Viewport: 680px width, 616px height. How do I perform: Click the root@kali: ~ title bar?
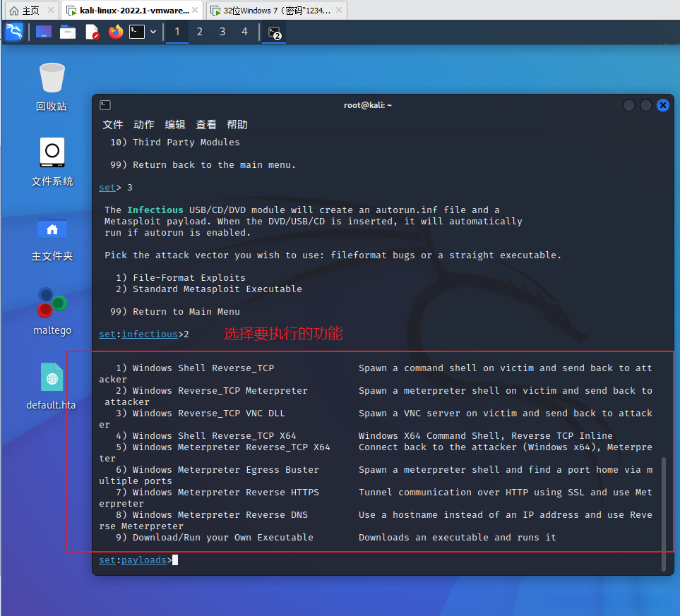(x=368, y=105)
